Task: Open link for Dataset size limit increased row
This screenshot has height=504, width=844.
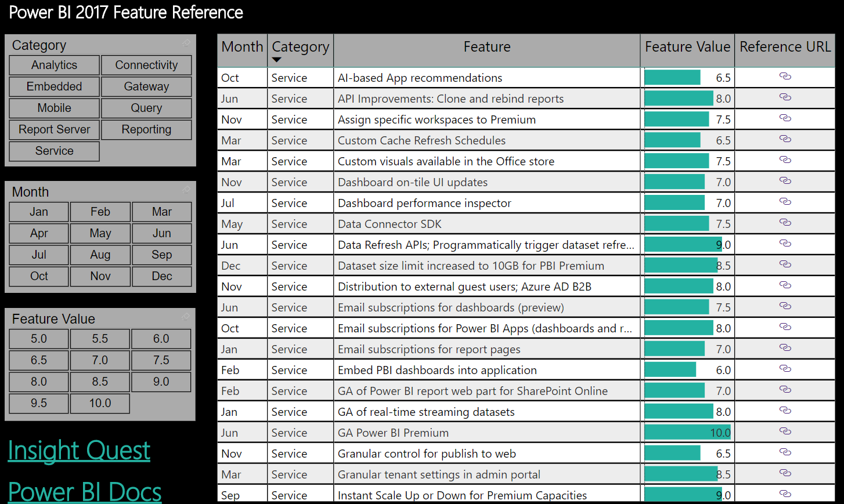Action: tap(785, 264)
